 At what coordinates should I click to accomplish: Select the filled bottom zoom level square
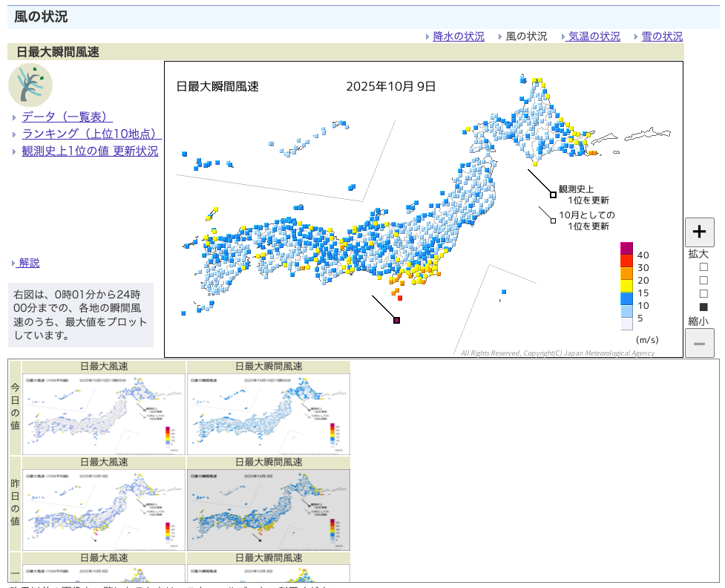click(x=703, y=307)
